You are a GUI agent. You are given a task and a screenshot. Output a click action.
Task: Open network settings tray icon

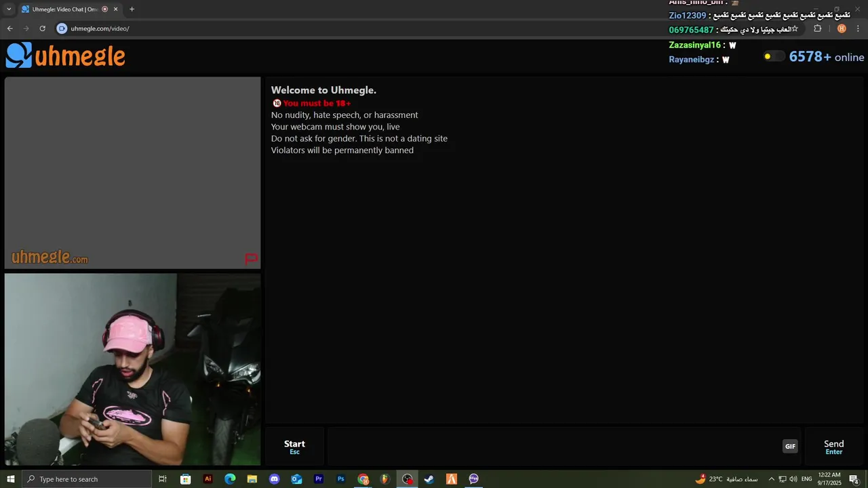[783, 479]
